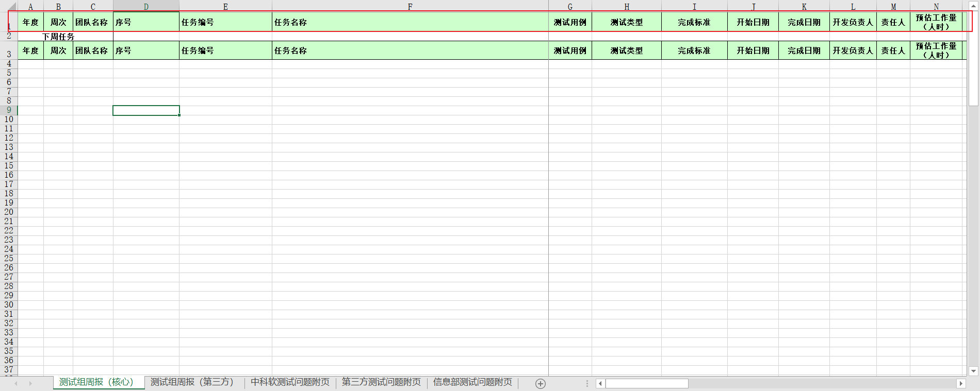Image resolution: width=980 pixels, height=391 pixels.
Task: Select the column N header
Action: [936, 7]
